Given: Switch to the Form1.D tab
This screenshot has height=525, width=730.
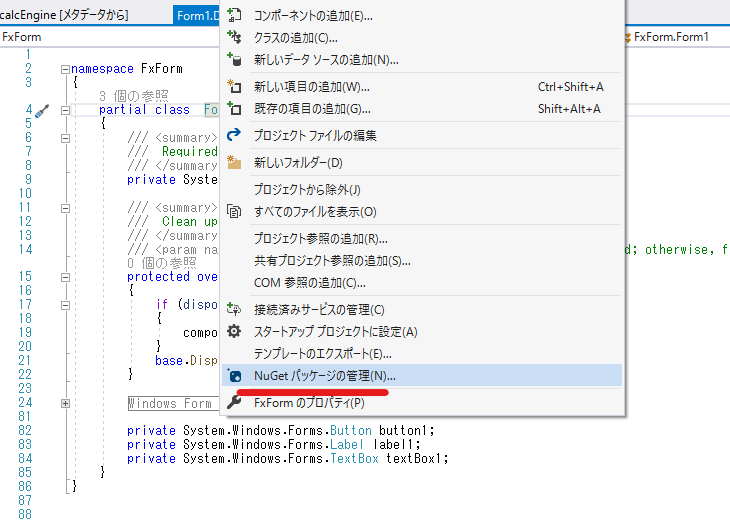Looking at the screenshot, I should 197,15.
